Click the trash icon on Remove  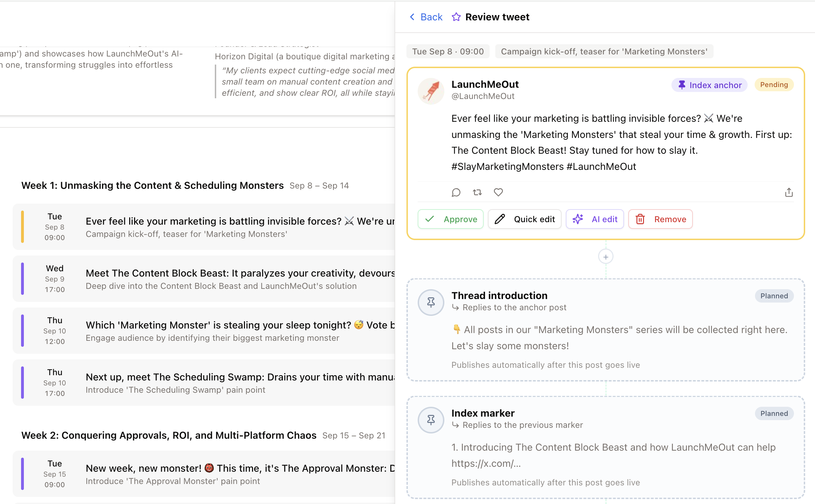pyautogui.click(x=640, y=219)
